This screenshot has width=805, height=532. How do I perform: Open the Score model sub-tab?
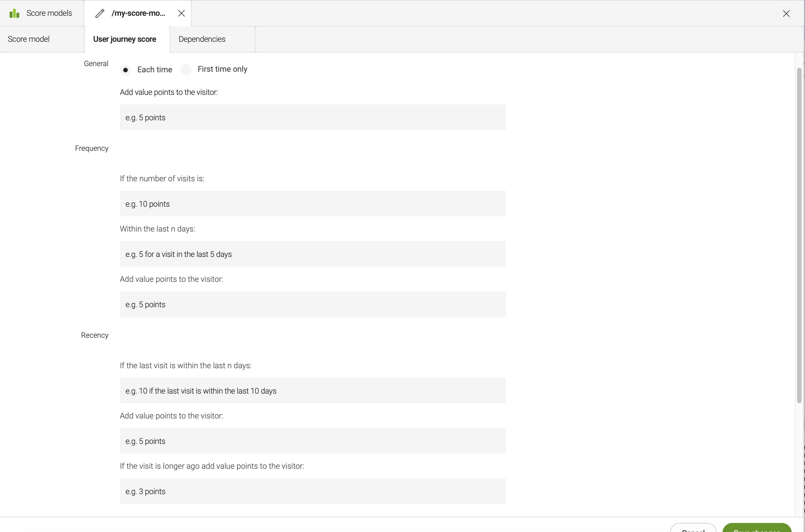(29, 39)
